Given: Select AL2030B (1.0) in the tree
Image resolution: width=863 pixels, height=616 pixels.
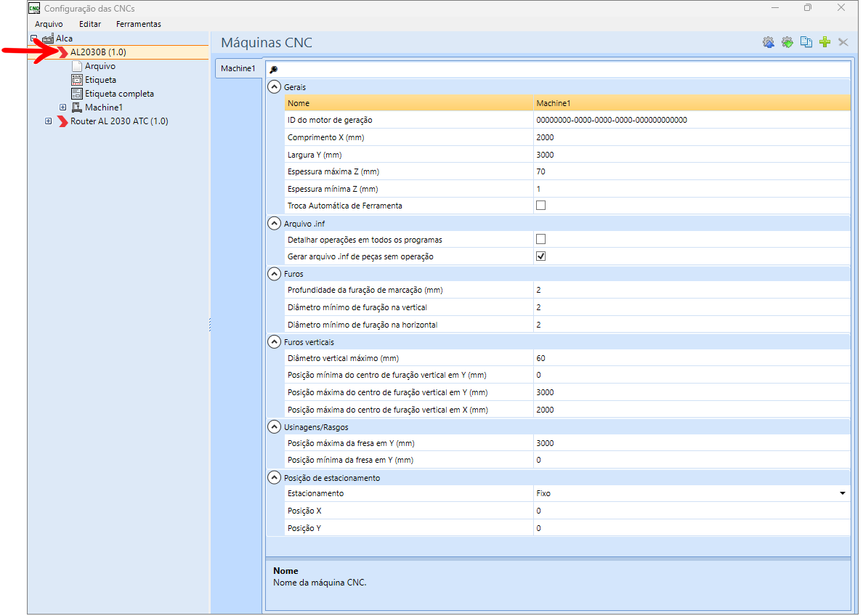Looking at the screenshot, I should tap(99, 52).
